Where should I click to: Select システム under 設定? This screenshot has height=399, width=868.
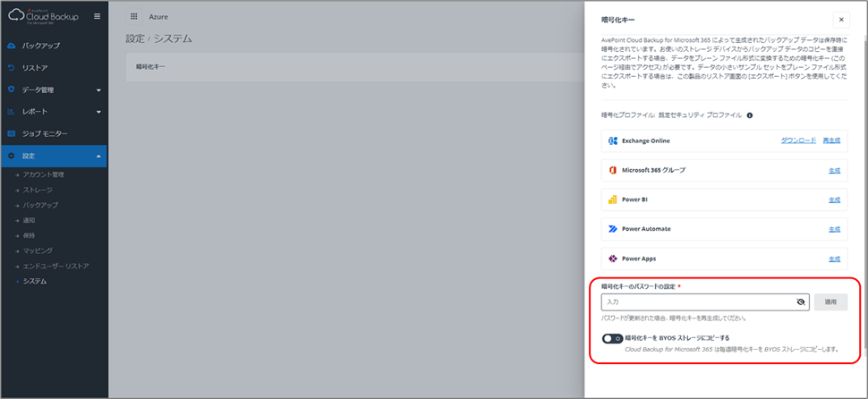pyautogui.click(x=34, y=281)
